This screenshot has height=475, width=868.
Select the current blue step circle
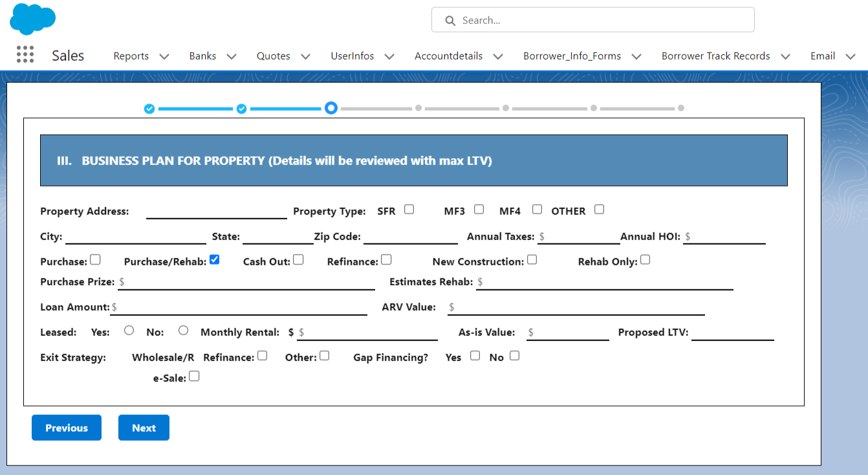point(331,108)
